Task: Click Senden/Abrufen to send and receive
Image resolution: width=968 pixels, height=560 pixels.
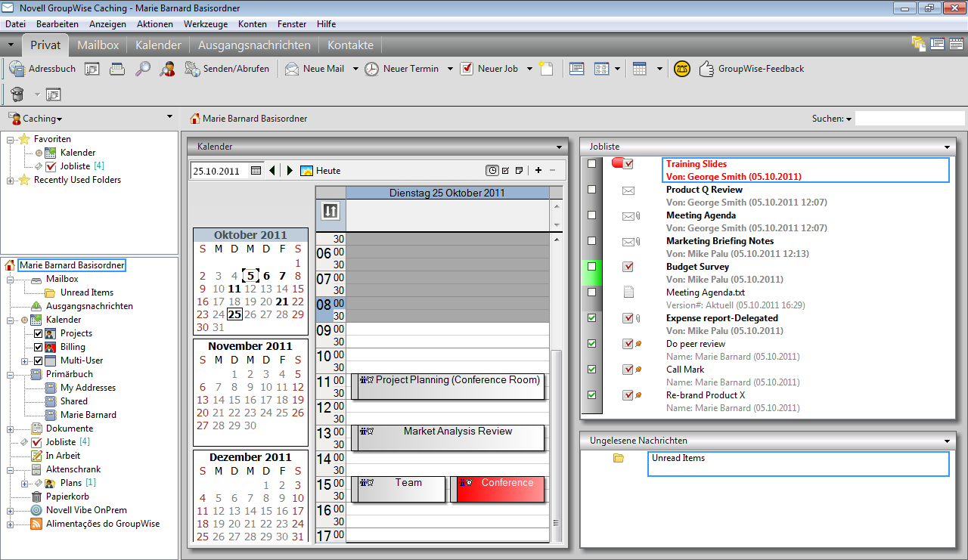Action: coord(227,69)
